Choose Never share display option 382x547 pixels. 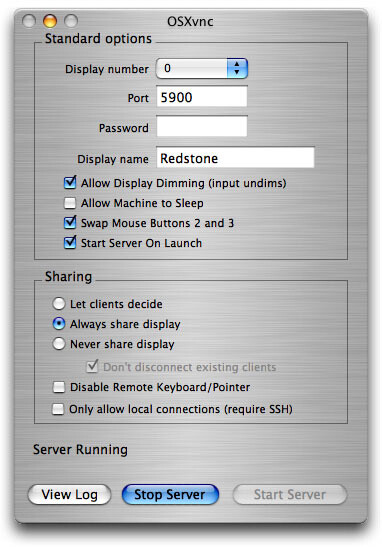click(59, 344)
